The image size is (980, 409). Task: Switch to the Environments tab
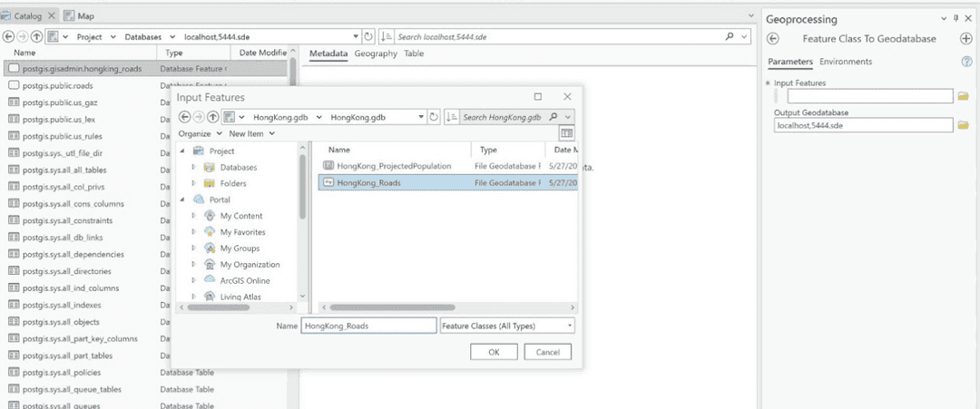845,62
